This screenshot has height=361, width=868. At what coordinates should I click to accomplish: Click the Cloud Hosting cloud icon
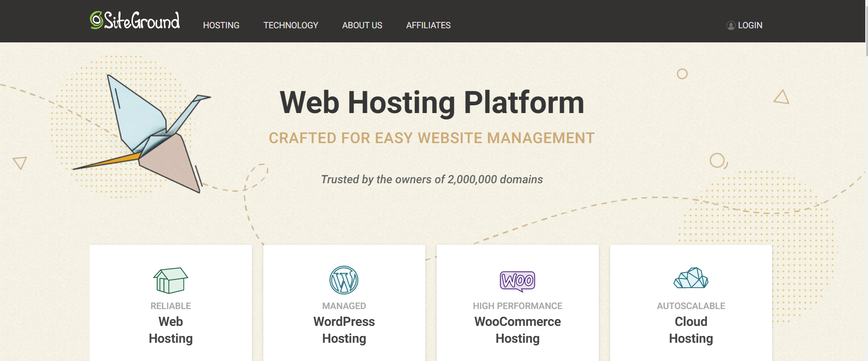point(691,278)
